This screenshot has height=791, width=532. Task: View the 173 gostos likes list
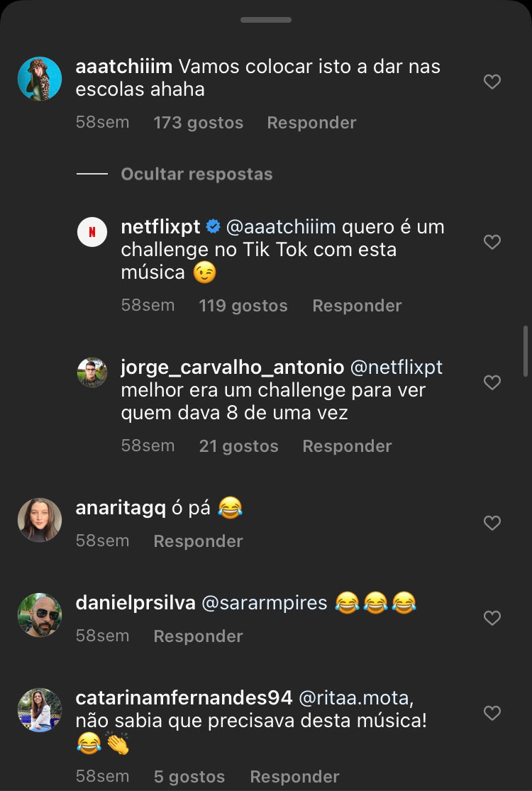[x=198, y=123]
